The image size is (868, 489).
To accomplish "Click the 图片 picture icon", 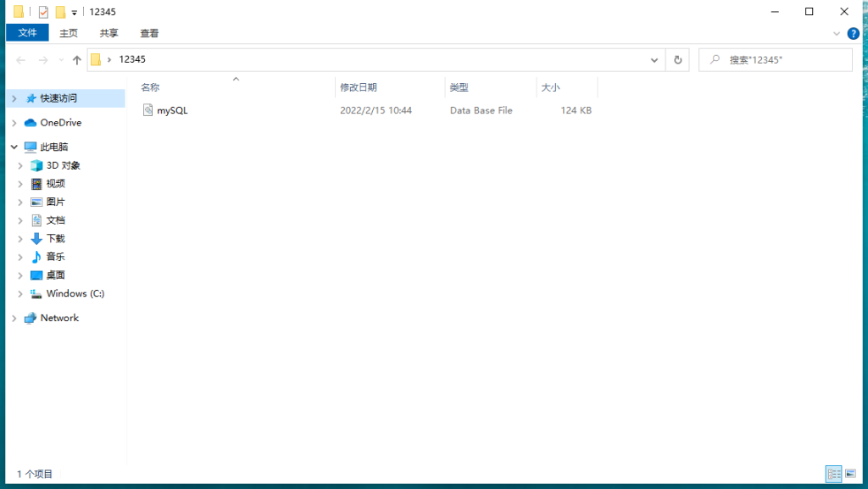I will tap(36, 202).
